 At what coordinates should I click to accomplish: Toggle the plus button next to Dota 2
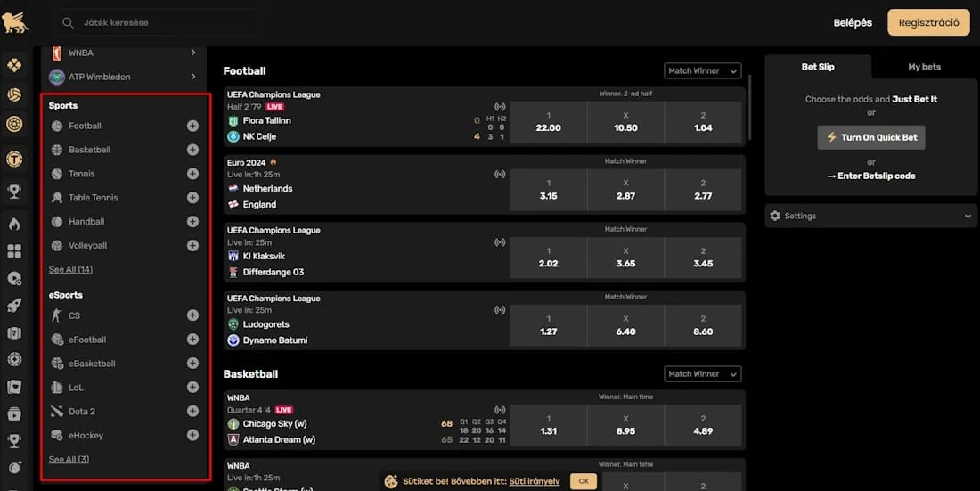(x=192, y=411)
